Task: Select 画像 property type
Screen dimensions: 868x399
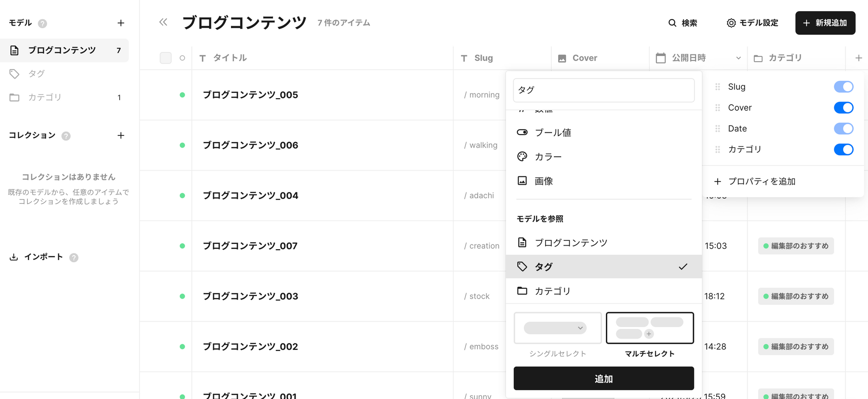Action: coord(604,181)
